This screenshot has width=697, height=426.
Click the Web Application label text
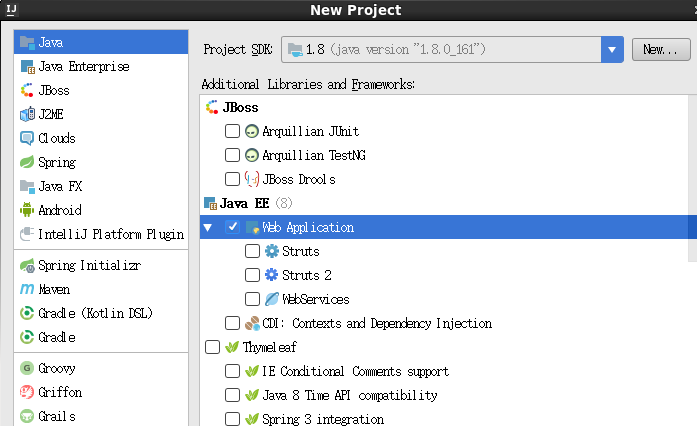[308, 228]
